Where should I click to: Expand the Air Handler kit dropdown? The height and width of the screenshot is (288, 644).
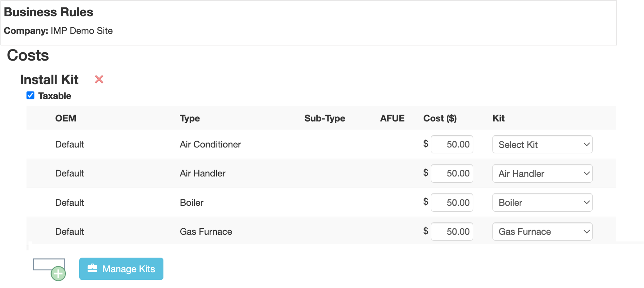coord(542,173)
